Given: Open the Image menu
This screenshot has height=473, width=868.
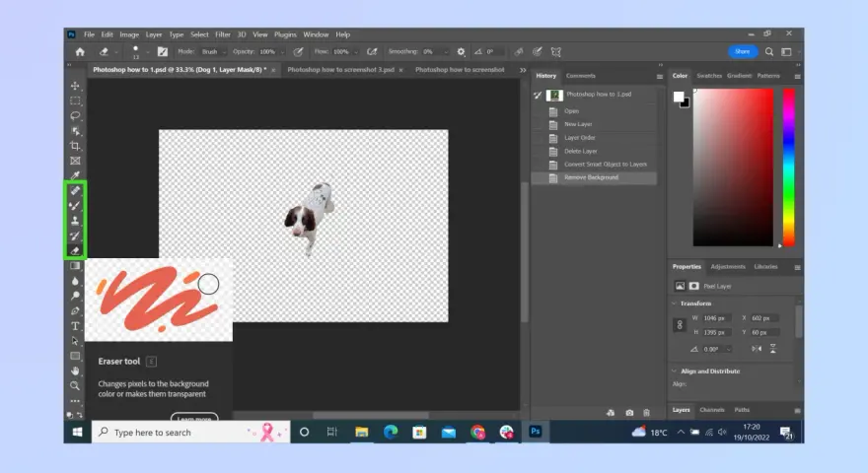Looking at the screenshot, I should pyautogui.click(x=129, y=34).
